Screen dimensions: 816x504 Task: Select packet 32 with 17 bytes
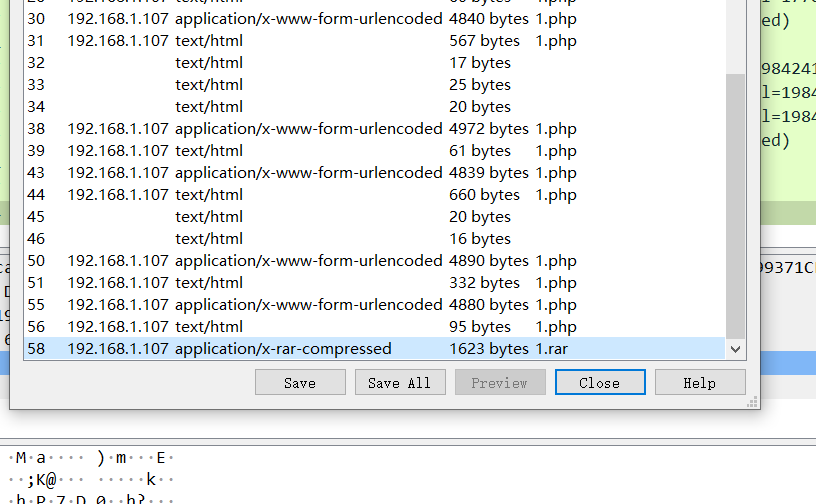tap(375, 62)
